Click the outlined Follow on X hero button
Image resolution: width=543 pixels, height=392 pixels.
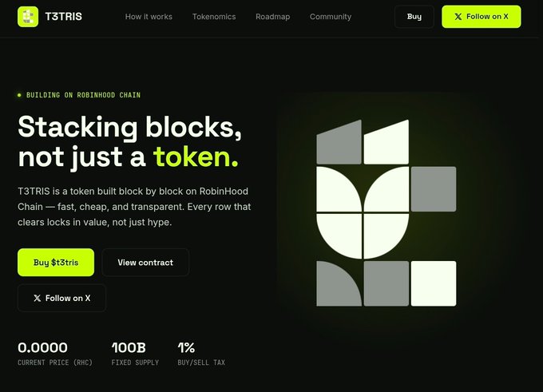click(x=61, y=298)
